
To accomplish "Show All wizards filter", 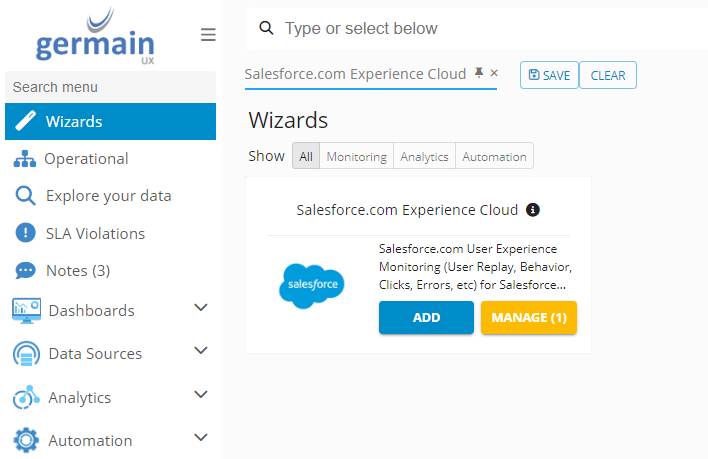I will pos(306,156).
